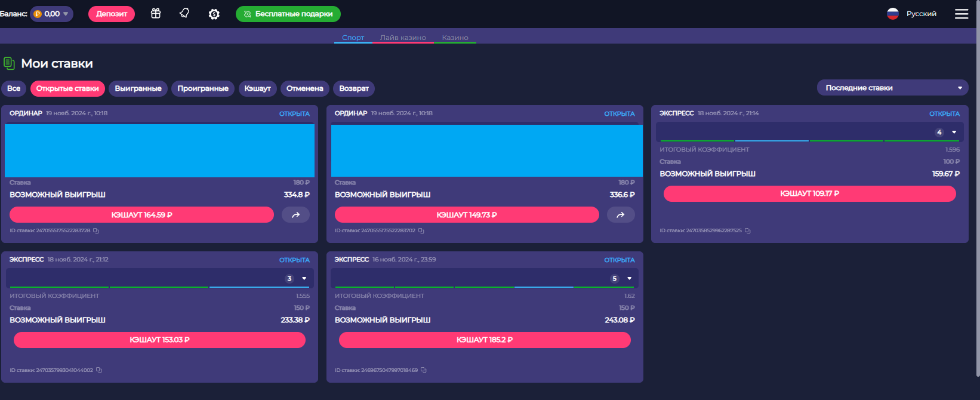The width and height of the screenshot is (980, 400).
Task: Open the Казино tab
Action: pos(455,38)
